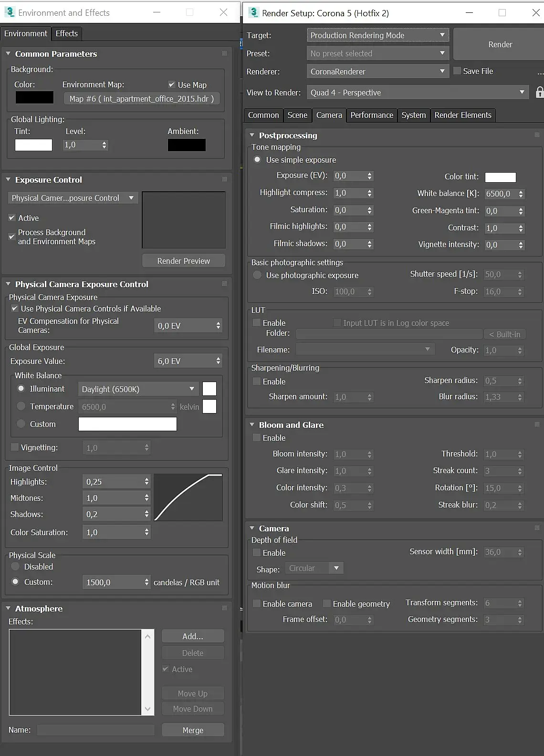This screenshot has height=756, width=544.
Task: Collapse Physical Camera Exposure Control rollout
Action: [x=8, y=284]
